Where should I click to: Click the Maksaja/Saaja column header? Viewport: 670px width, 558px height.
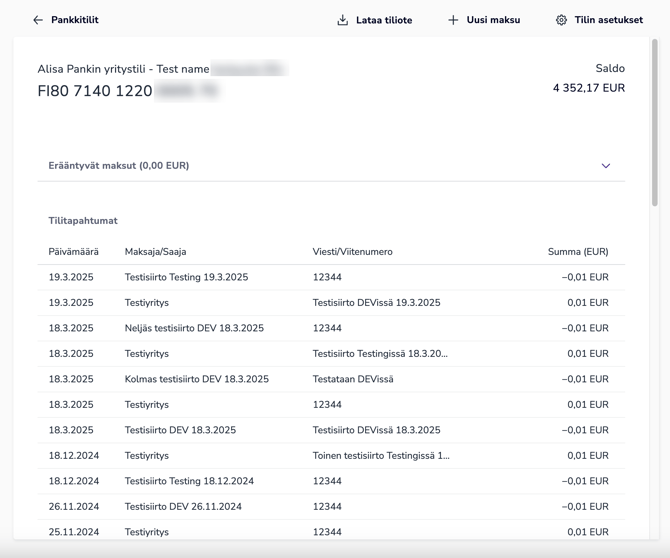(158, 252)
